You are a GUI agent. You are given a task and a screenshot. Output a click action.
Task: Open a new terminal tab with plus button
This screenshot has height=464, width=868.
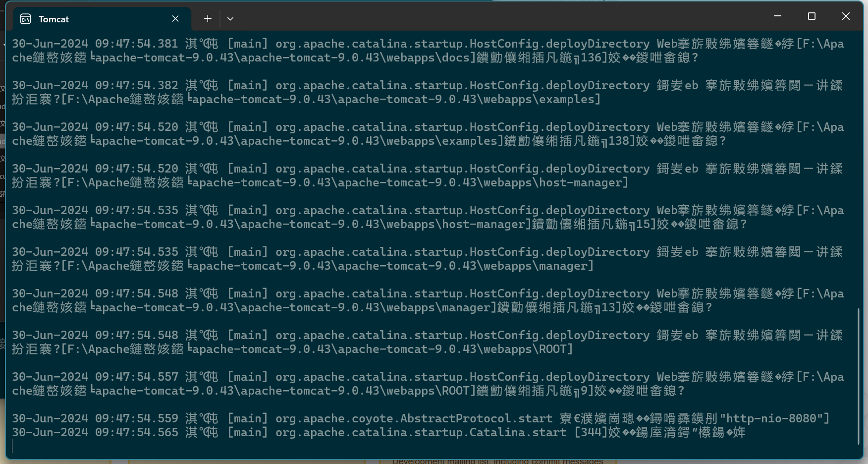click(x=208, y=19)
